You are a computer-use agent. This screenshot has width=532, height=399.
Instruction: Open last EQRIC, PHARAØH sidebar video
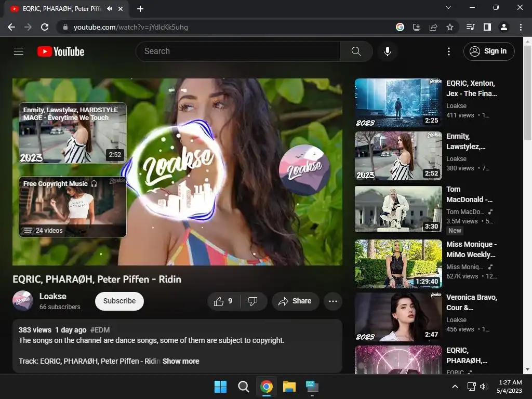[x=398, y=360]
